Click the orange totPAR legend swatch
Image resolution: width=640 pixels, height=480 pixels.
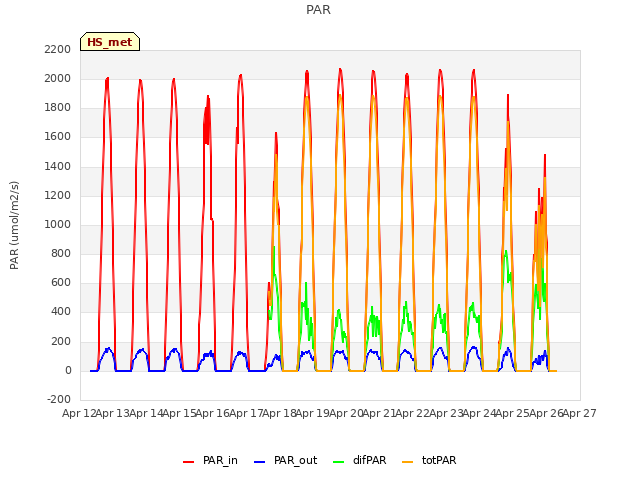click(407, 462)
